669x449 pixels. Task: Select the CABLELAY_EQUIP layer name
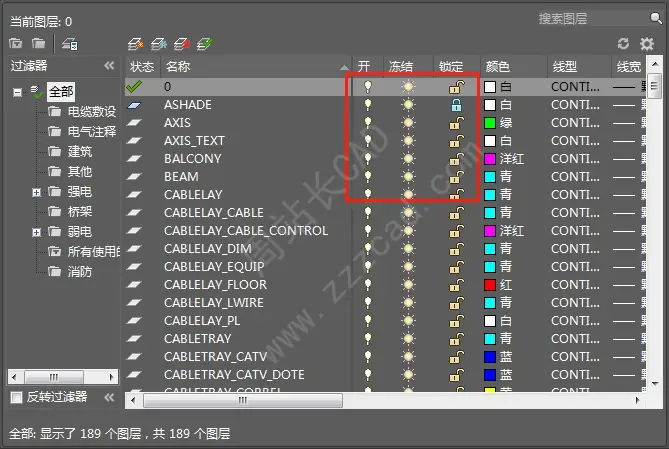point(214,267)
